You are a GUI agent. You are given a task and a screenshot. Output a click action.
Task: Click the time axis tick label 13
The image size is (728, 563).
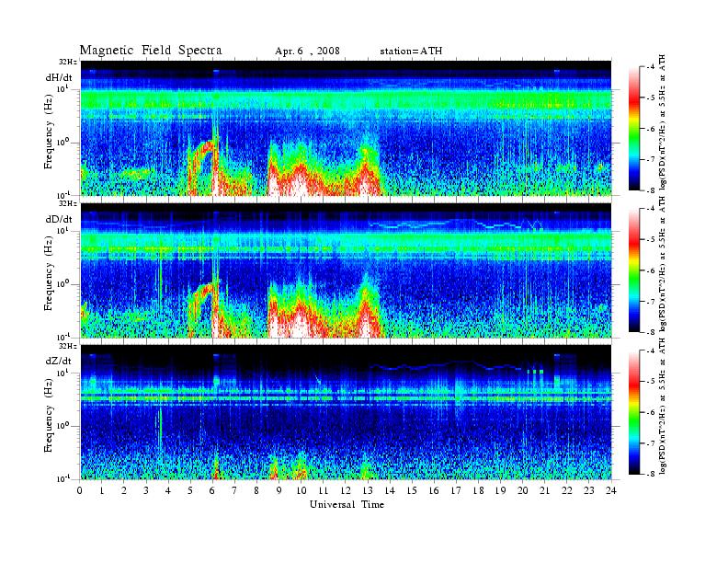click(x=368, y=490)
